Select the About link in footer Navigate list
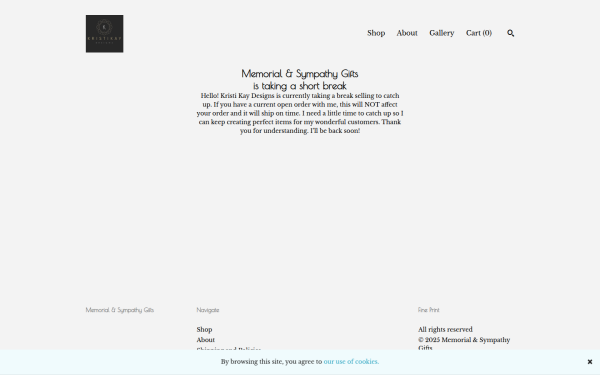 coord(205,340)
